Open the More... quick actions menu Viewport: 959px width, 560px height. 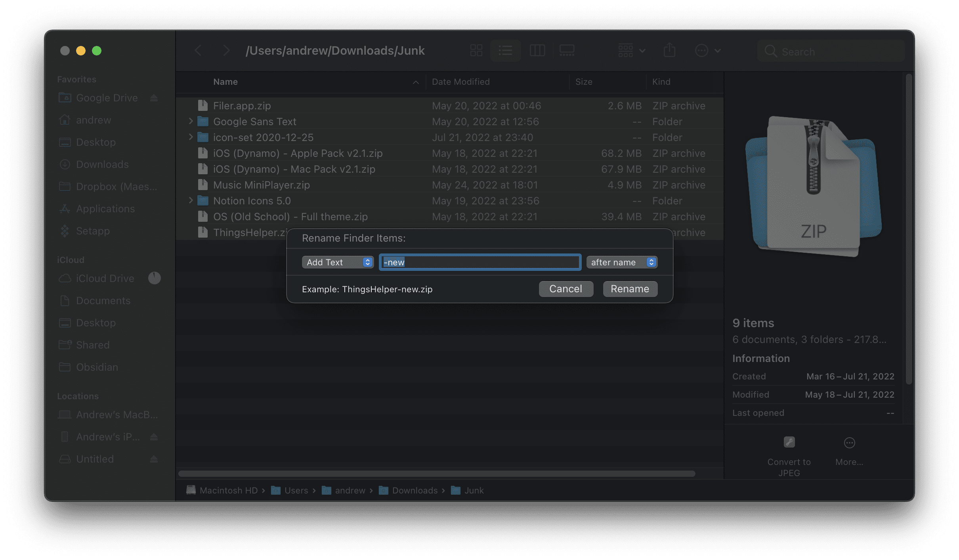coord(849,451)
